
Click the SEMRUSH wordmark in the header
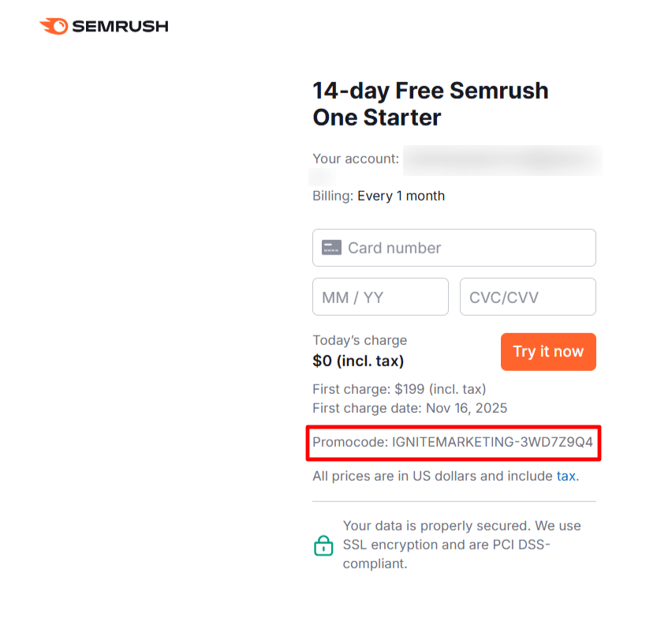(x=120, y=25)
